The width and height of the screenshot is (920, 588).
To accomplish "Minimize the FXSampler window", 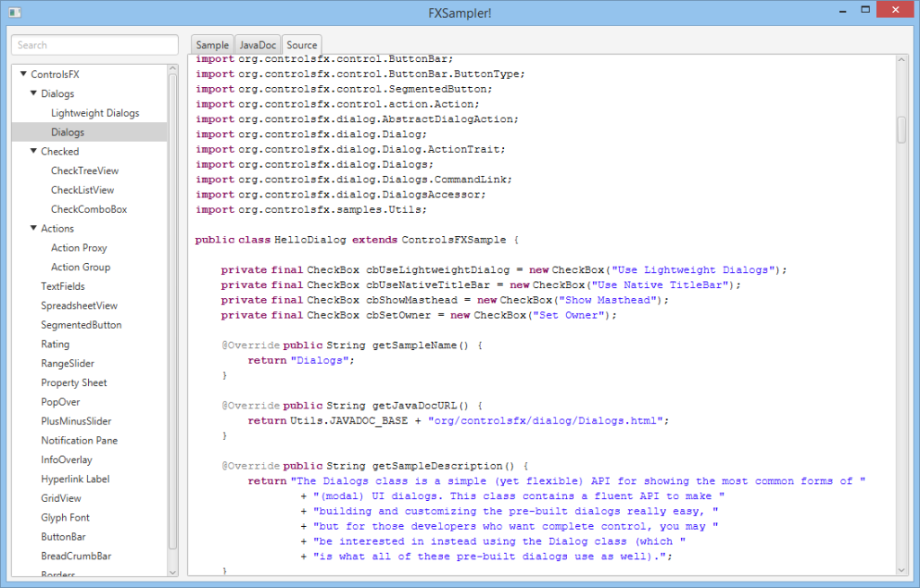I will coord(843,10).
